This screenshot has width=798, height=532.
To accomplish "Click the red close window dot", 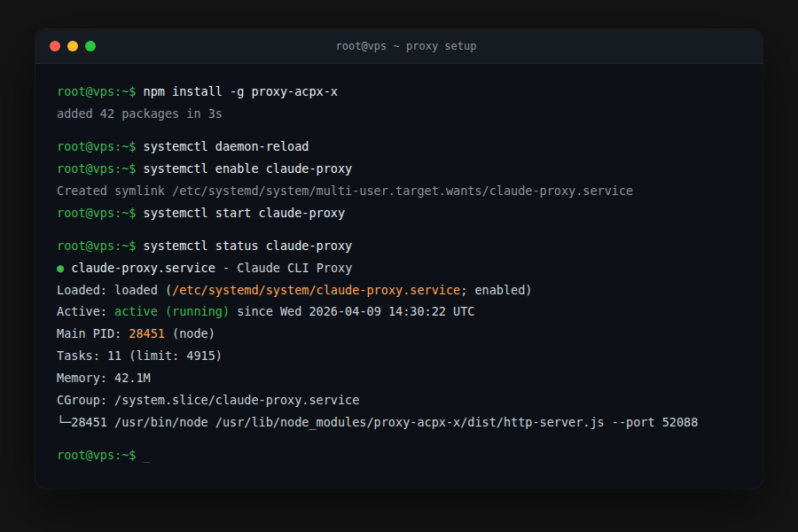I will 55,46.
